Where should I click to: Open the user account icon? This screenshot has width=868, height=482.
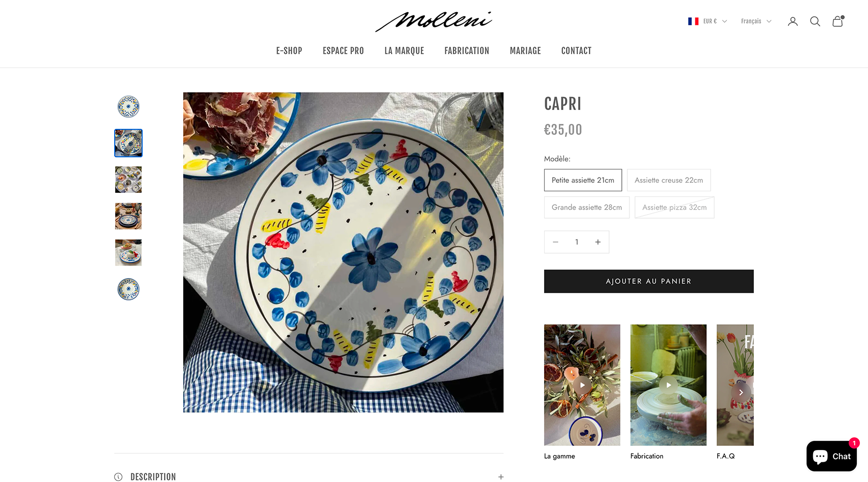point(792,21)
